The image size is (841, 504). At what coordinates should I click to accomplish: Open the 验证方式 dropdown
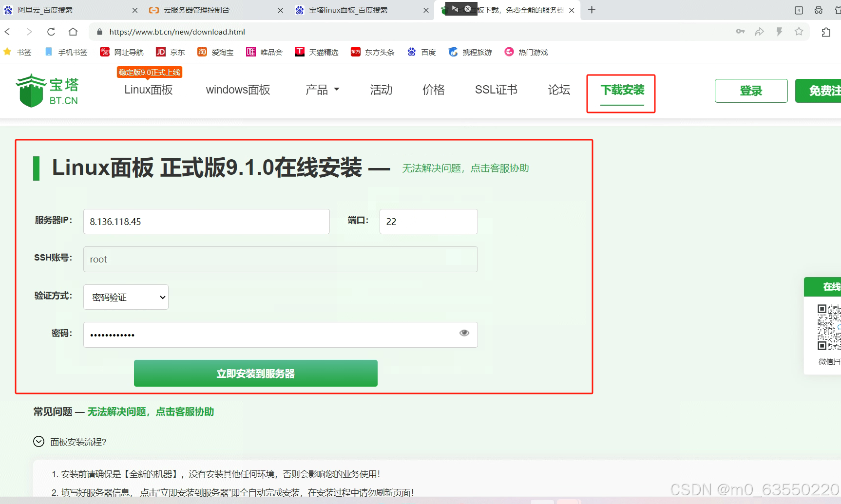pyautogui.click(x=126, y=297)
